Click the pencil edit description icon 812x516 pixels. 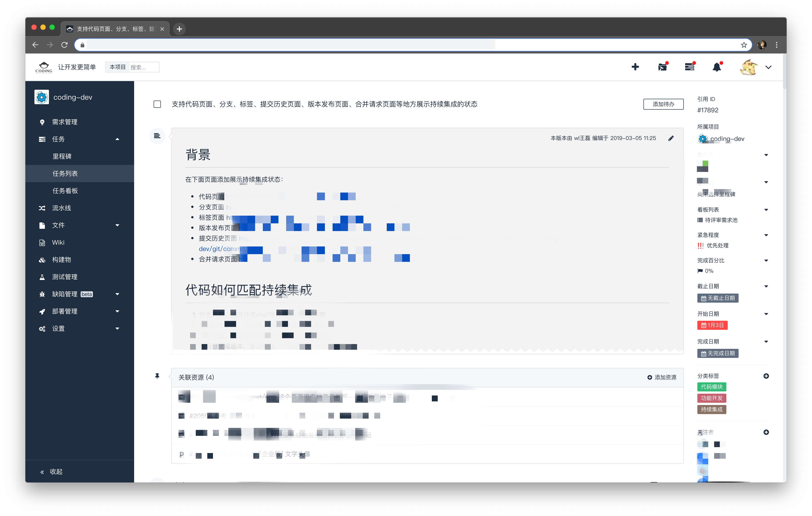[671, 138]
